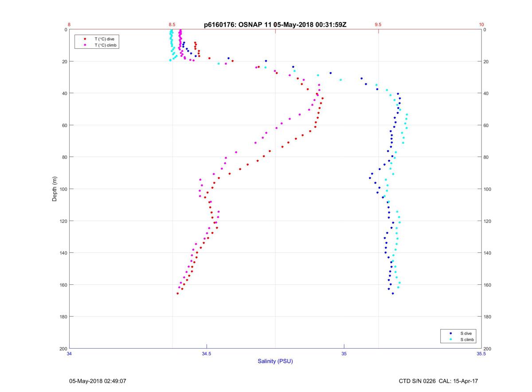Select the 'T (°C) climb' legend entry

point(106,45)
